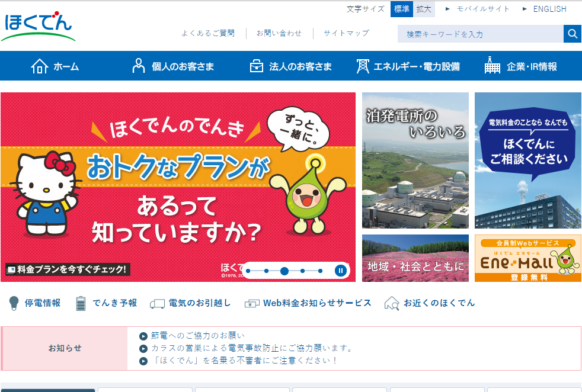Click the nearby Hokuden location icon
This screenshot has height=392, width=582.
pos(392,303)
